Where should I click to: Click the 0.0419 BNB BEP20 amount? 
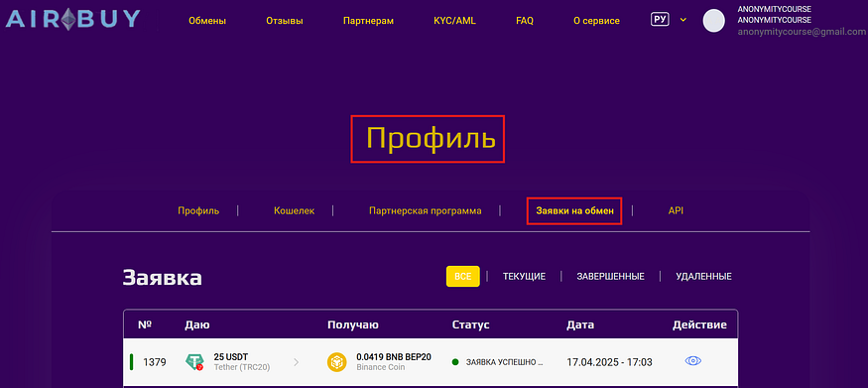point(394,357)
